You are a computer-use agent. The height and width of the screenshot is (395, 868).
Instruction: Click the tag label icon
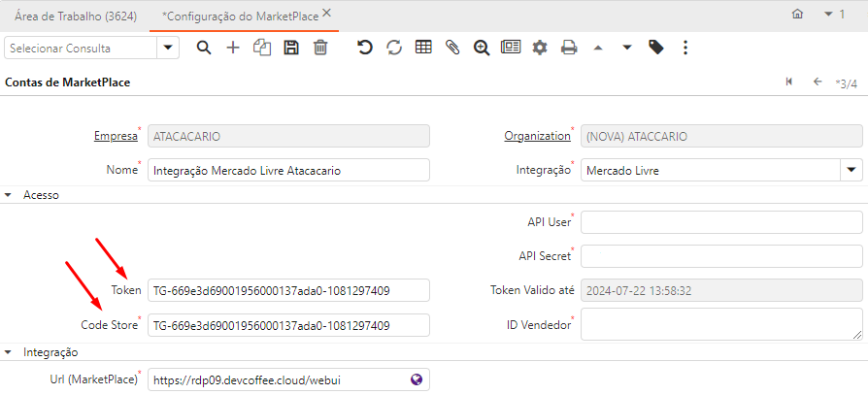coord(656,48)
